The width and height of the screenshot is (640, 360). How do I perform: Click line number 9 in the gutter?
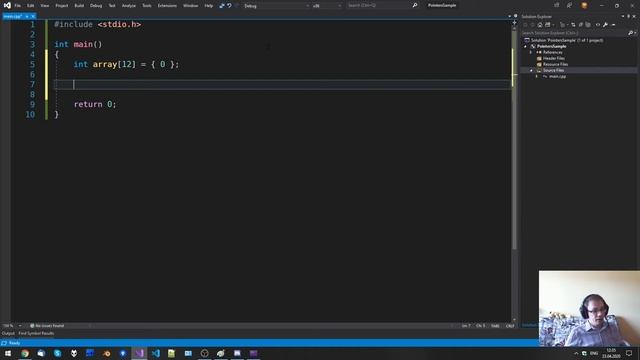[x=32, y=104]
